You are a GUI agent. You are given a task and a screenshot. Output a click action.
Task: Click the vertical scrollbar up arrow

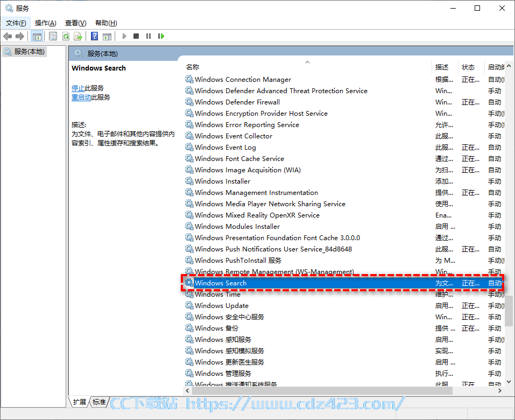click(509, 66)
